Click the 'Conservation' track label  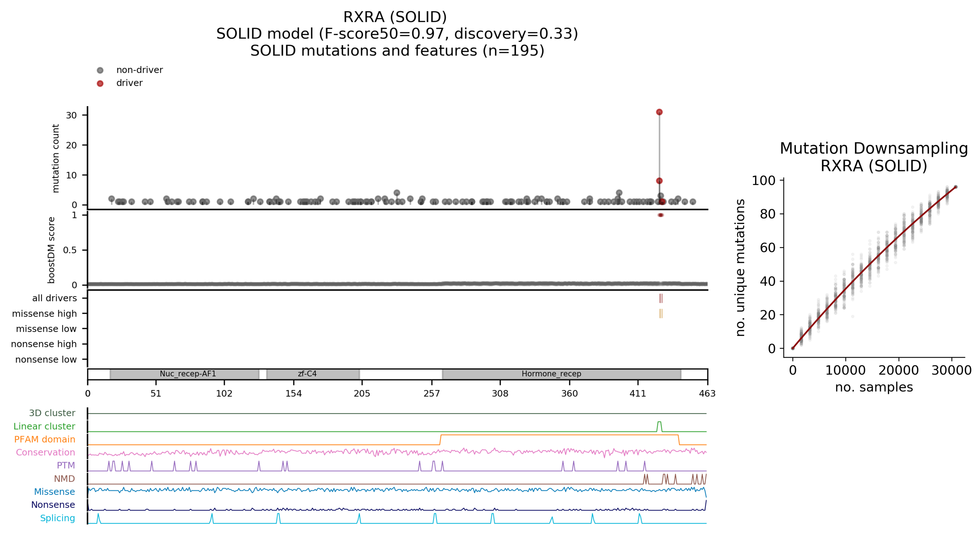point(45,452)
